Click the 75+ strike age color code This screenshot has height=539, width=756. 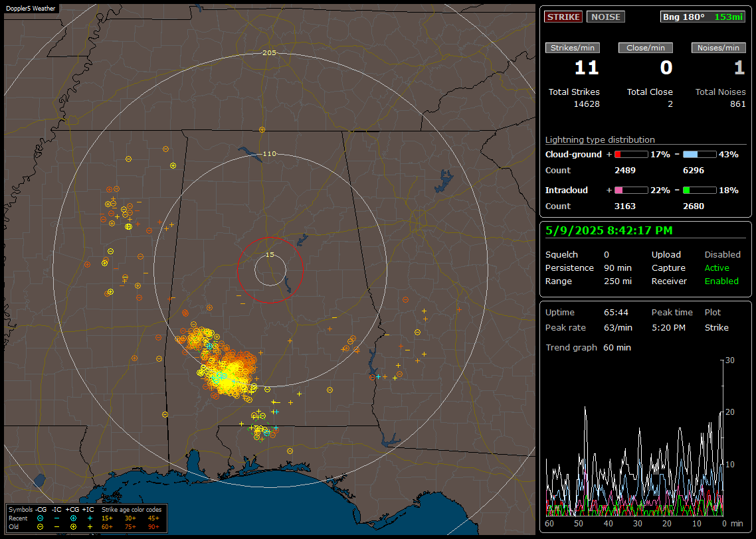(130, 527)
